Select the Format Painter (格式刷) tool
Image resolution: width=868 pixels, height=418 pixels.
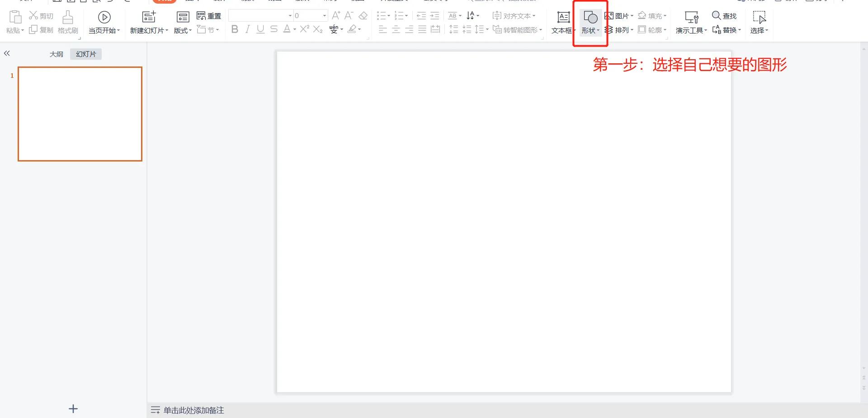pyautogui.click(x=67, y=23)
